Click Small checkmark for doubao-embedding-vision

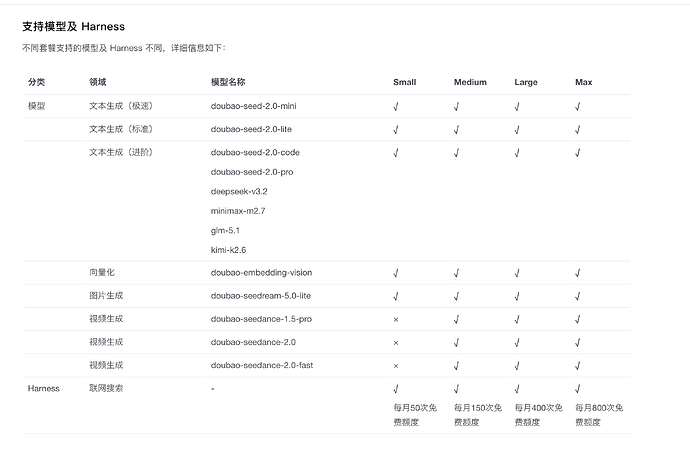396,273
